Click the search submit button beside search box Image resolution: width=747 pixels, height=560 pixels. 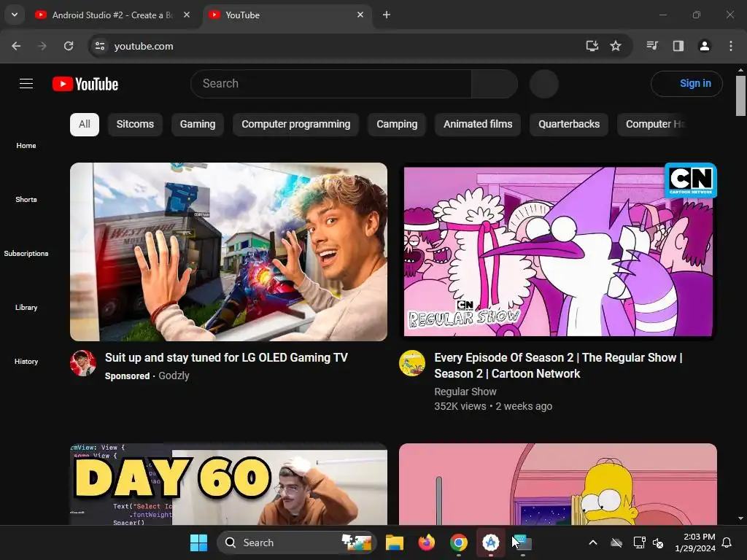[x=495, y=84]
